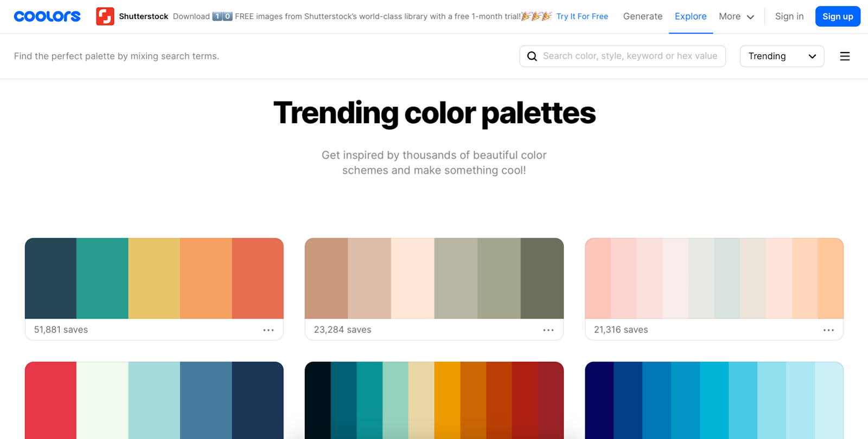Pick the dark olive green swatch
Screen dimensions: 868x439
[x=542, y=278]
